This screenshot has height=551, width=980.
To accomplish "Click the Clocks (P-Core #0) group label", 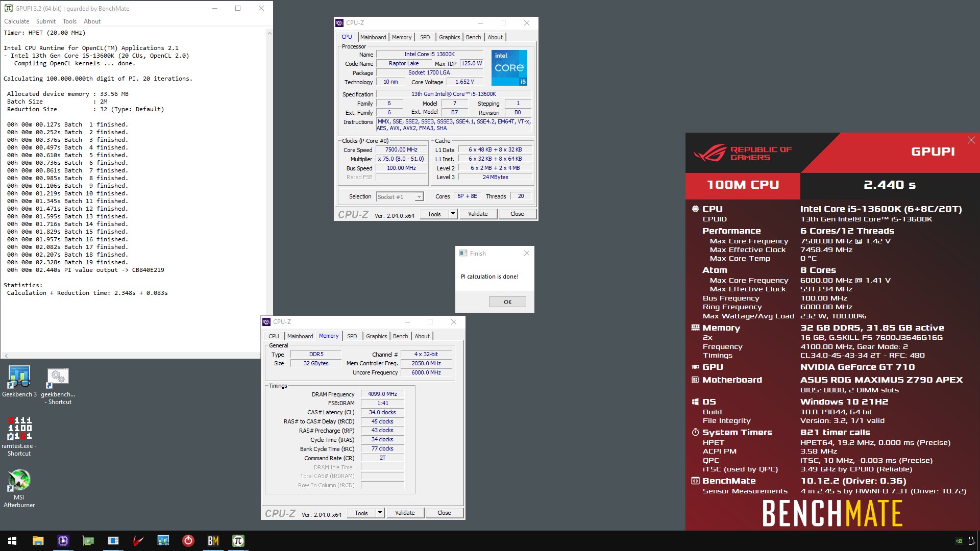I will (365, 141).
